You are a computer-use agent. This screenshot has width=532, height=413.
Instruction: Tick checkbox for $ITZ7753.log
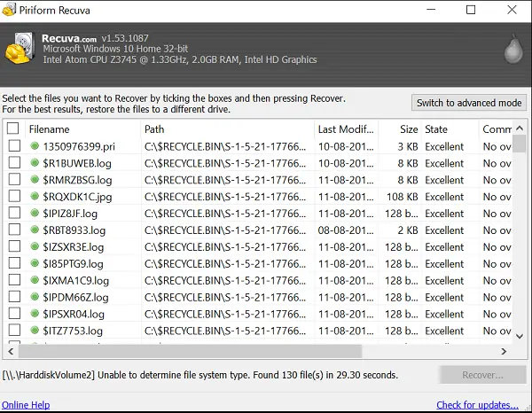coord(14,330)
